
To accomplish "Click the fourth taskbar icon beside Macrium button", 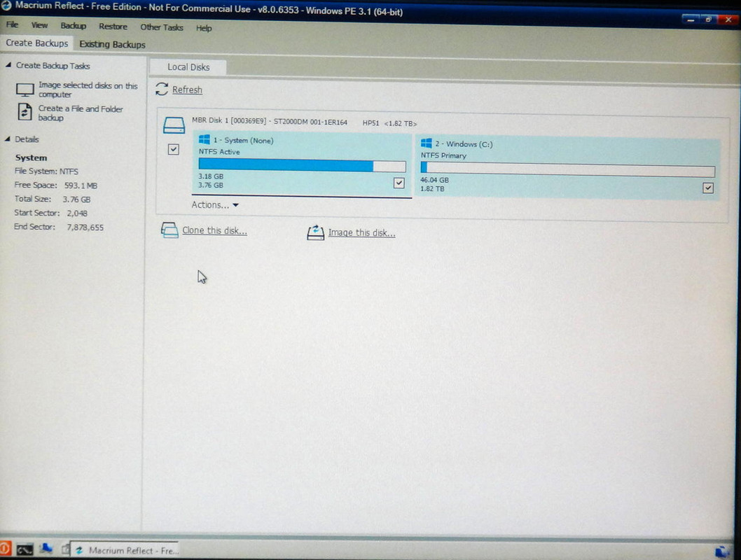I will [65, 549].
